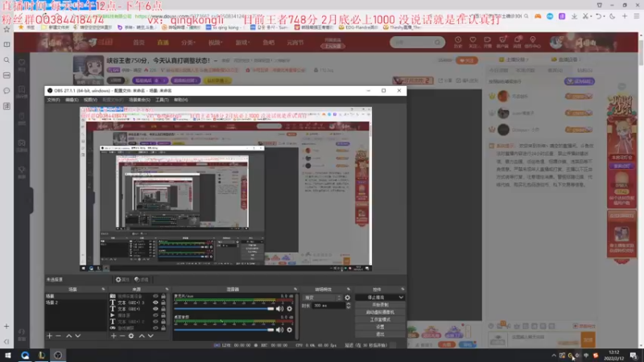This screenshot has height=362, width=644.
Task: Toggle visibility of 文本 (GDI+) 2 source
Action: pos(155,322)
